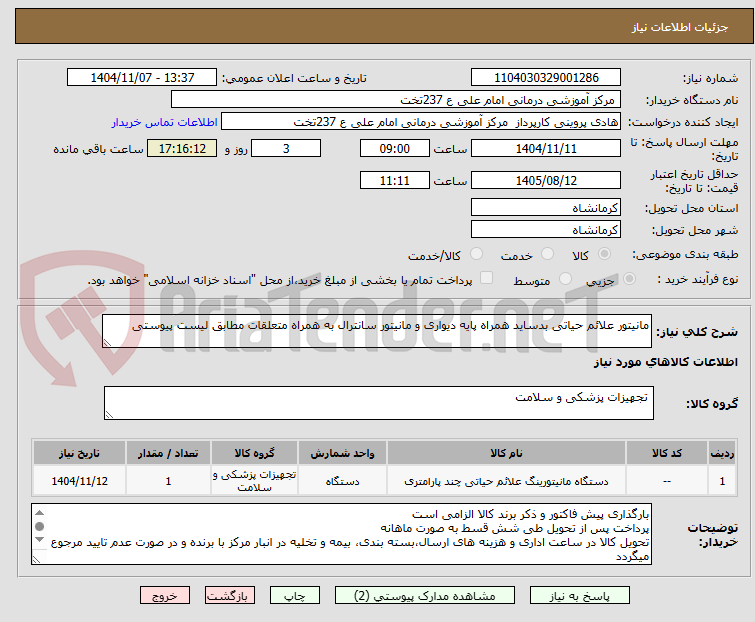Click the واحد شمارش column header

[342, 453]
